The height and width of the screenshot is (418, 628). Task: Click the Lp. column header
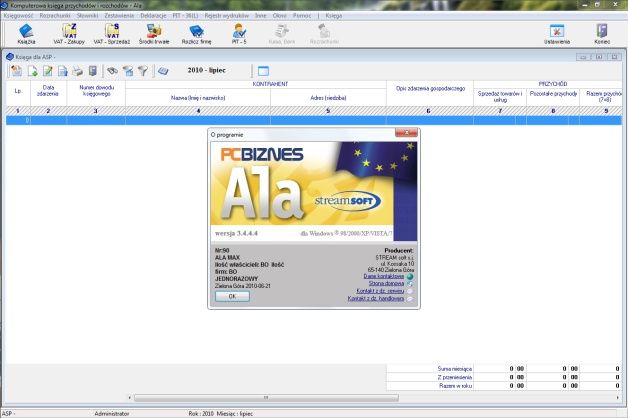(18, 91)
